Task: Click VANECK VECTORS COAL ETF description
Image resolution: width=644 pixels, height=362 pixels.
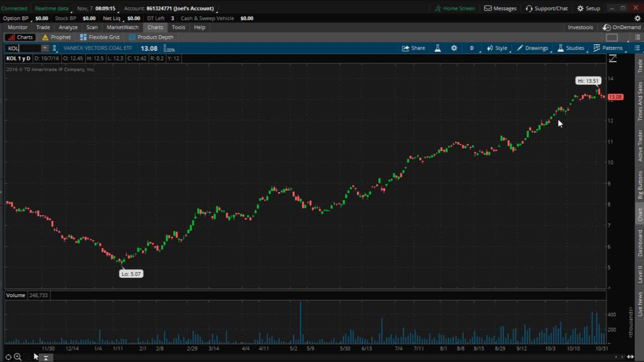Action: click(98, 48)
